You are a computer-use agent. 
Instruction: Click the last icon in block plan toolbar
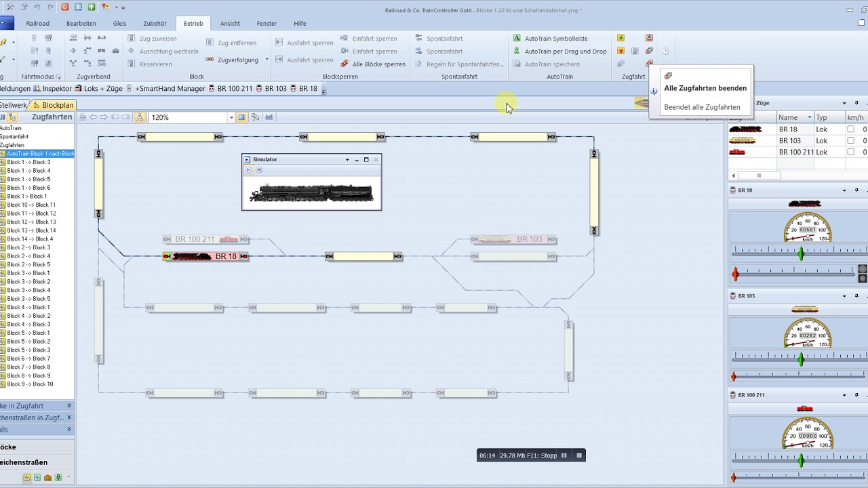[x=269, y=117]
